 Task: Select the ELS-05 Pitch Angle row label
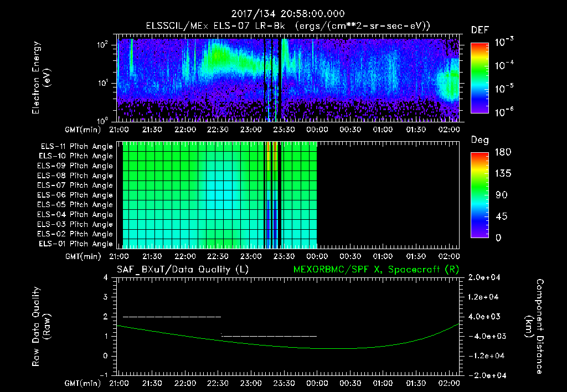75,205
